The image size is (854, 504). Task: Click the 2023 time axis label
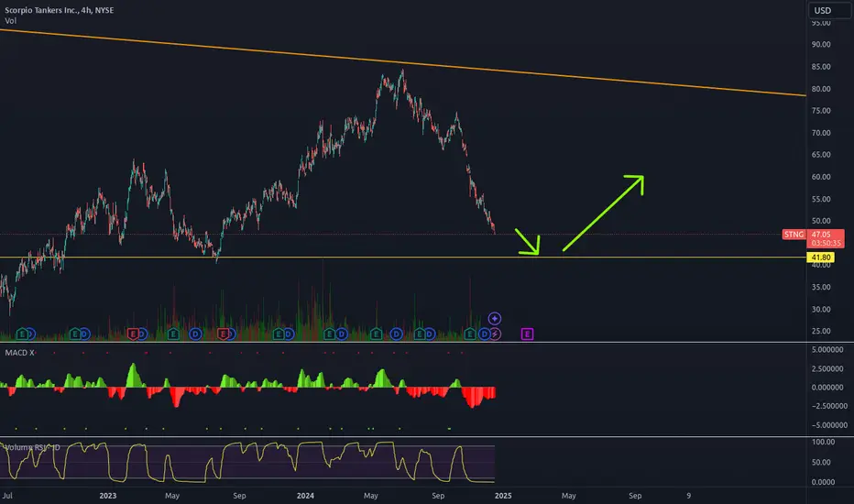point(108,495)
